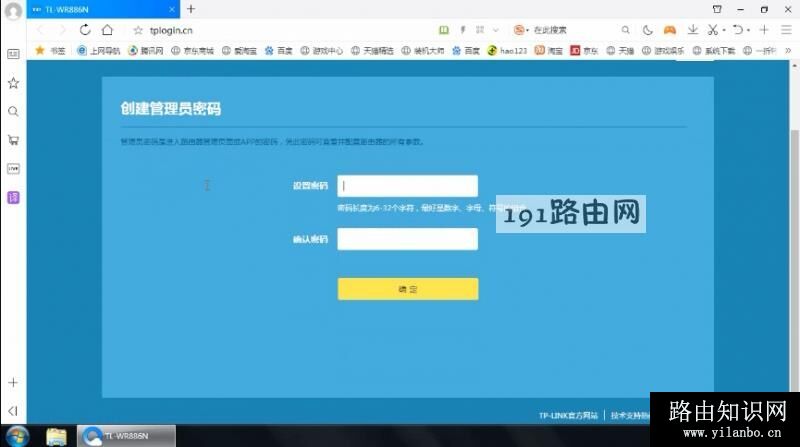Click the lightning speed-mode icon
Image resolution: width=800 pixels, height=447 pixels.
click(463, 30)
